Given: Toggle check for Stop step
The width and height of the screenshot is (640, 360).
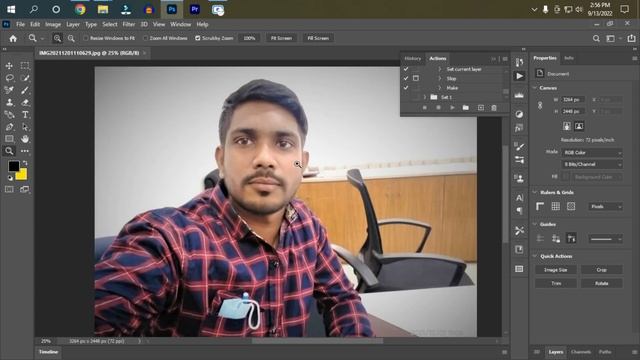Looking at the screenshot, I should point(406,78).
